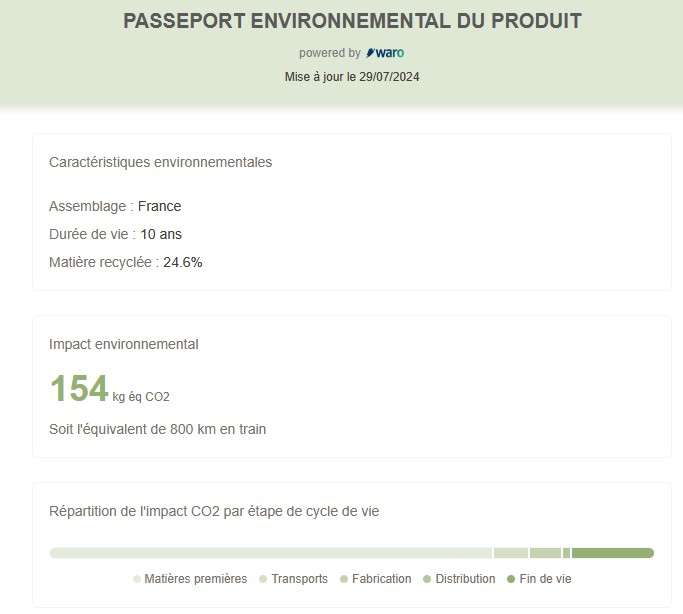The height and width of the screenshot is (614, 683).
Task: Click the large Matières premières bar segment
Action: [270, 553]
